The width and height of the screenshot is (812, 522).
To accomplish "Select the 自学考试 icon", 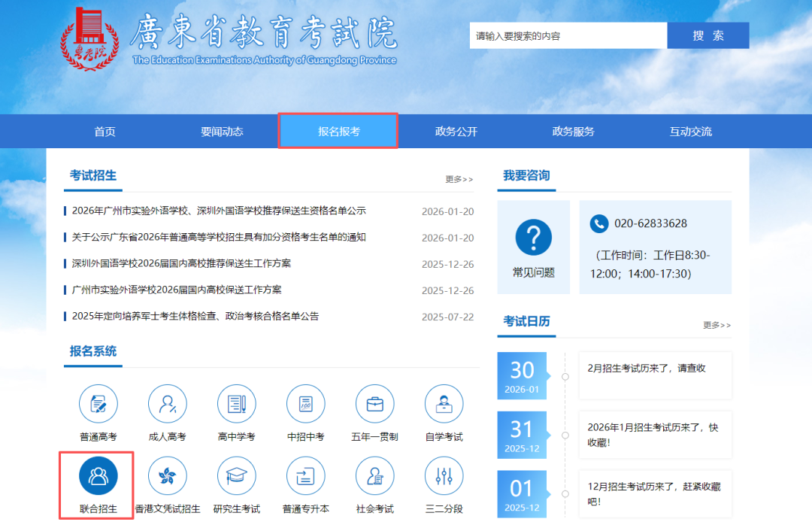I will [x=444, y=404].
